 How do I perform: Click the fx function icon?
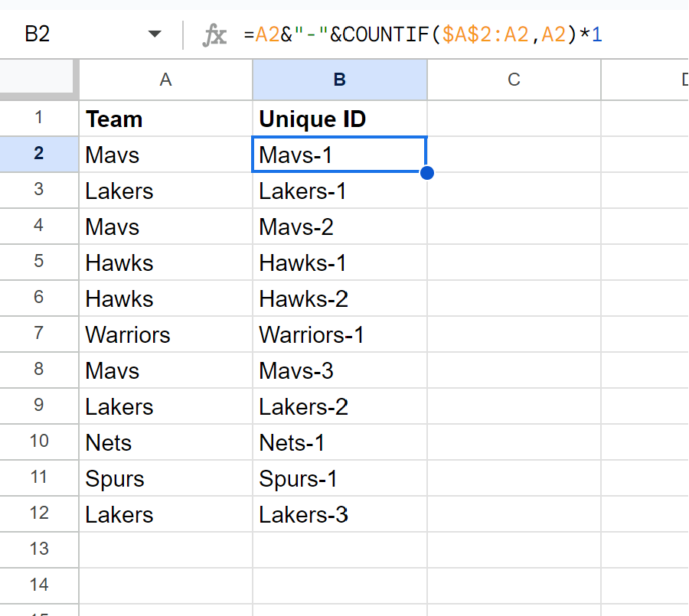click(214, 34)
